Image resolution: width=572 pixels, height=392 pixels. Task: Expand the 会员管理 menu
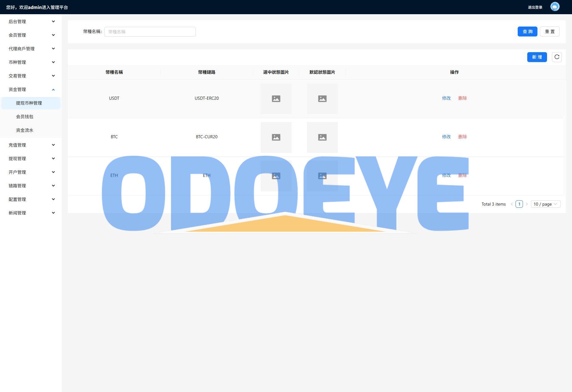tap(31, 35)
